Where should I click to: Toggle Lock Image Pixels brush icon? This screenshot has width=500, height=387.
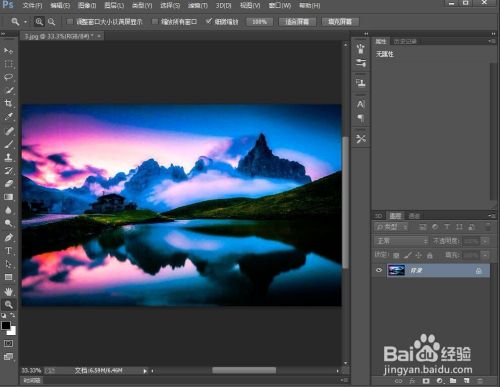tap(407, 255)
